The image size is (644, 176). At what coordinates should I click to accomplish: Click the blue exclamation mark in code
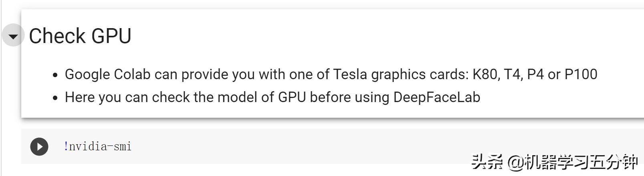(x=66, y=146)
